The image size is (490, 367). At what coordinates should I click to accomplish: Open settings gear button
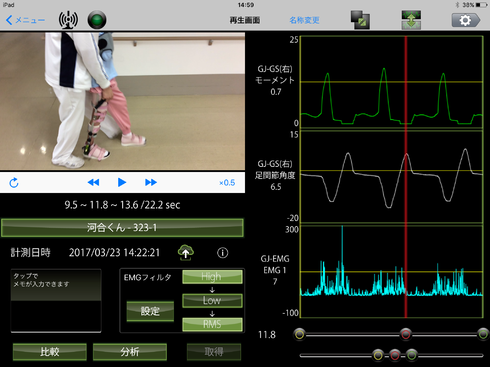(x=466, y=20)
